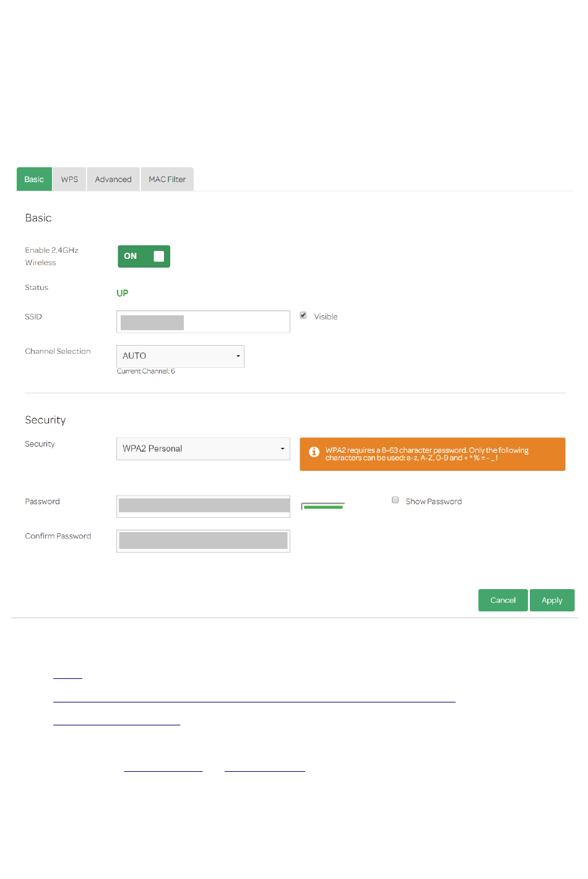Open the Channel Selection AUTO dropdown
Screen dimensions: 588x879
pyautogui.click(x=180, y=356)
